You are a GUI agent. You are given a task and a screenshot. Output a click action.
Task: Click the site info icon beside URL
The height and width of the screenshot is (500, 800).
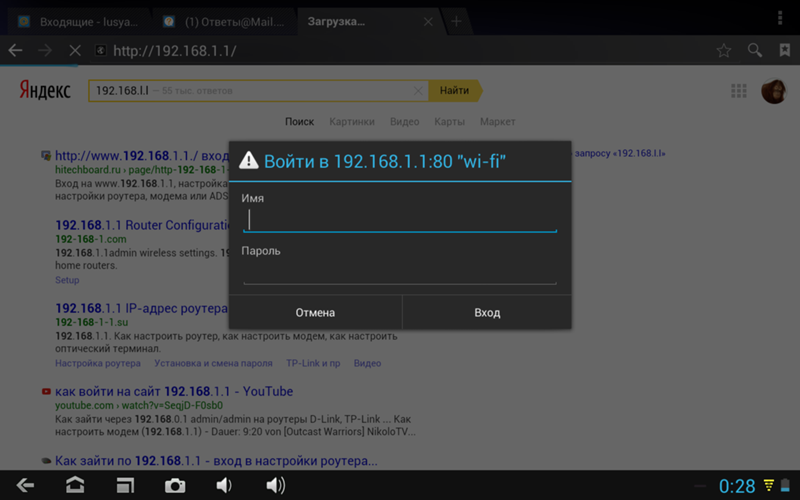[x=101, y=50]
